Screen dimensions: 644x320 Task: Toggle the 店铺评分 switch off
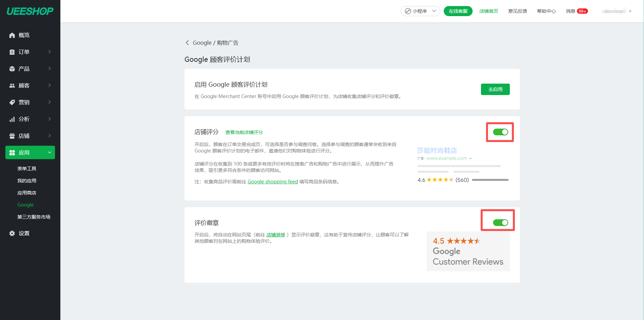click(x=500, y=132)
